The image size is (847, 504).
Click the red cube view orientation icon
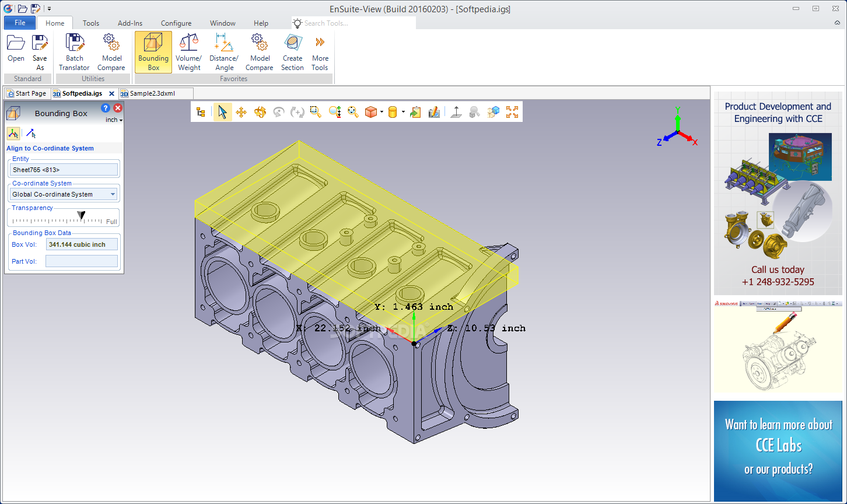(370, 112)
